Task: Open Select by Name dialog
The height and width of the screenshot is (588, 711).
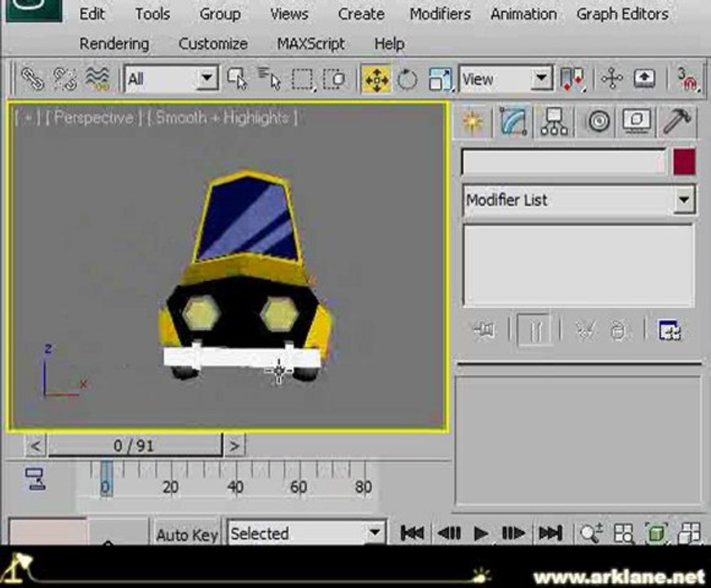Action: [269, 79]
